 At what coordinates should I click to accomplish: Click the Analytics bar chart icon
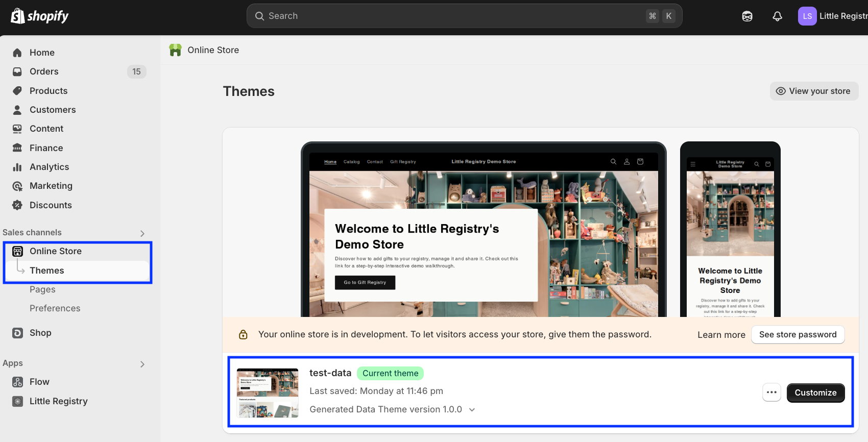pos(17,167)
